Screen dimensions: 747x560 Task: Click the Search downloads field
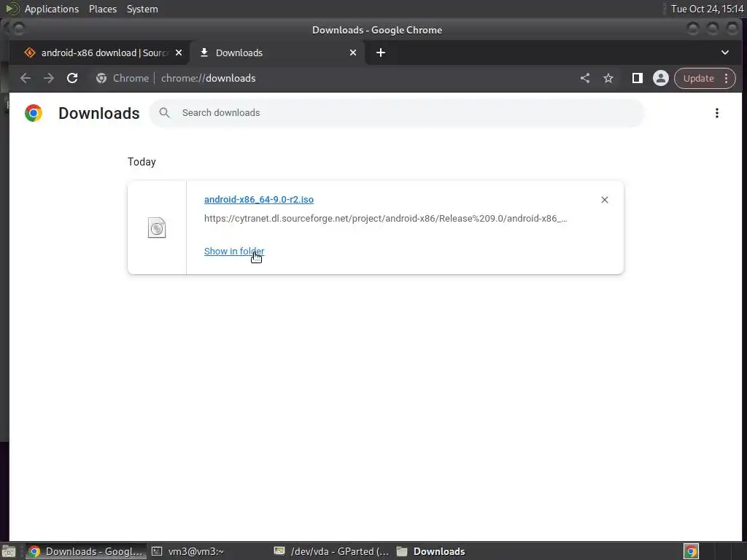[x=396, y=113]
